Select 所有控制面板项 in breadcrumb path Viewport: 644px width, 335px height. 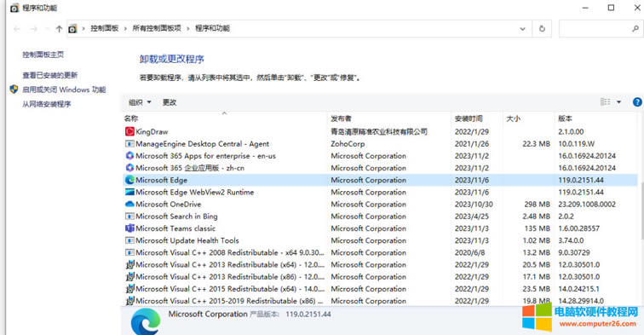pyautogui.click(x=157, y=28)
